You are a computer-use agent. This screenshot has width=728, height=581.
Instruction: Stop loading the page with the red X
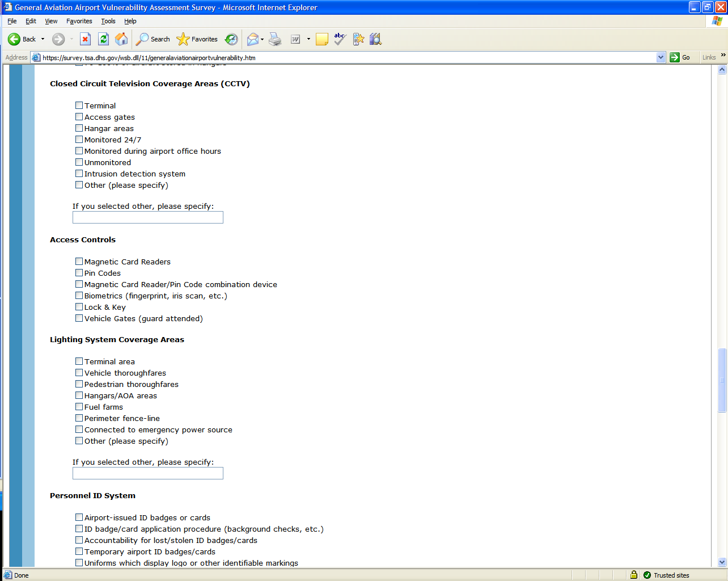(x=85, y=39)
